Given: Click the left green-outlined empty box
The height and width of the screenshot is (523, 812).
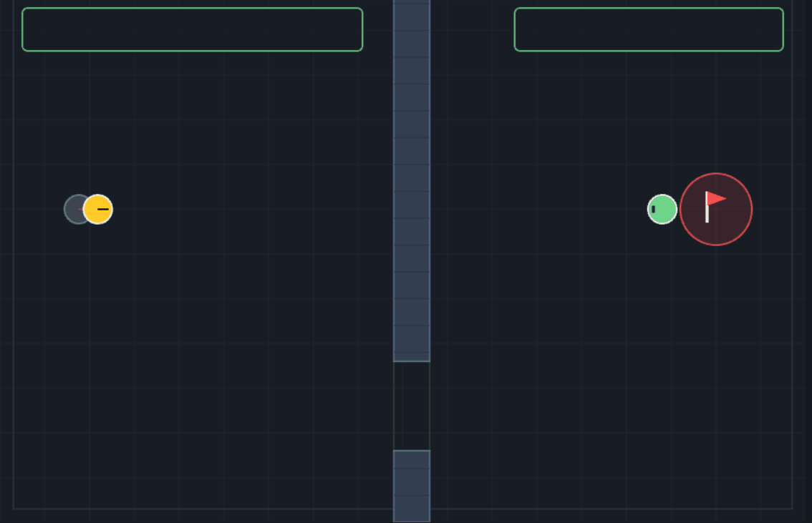Looking at the screenshot, I should pos(192,29).
